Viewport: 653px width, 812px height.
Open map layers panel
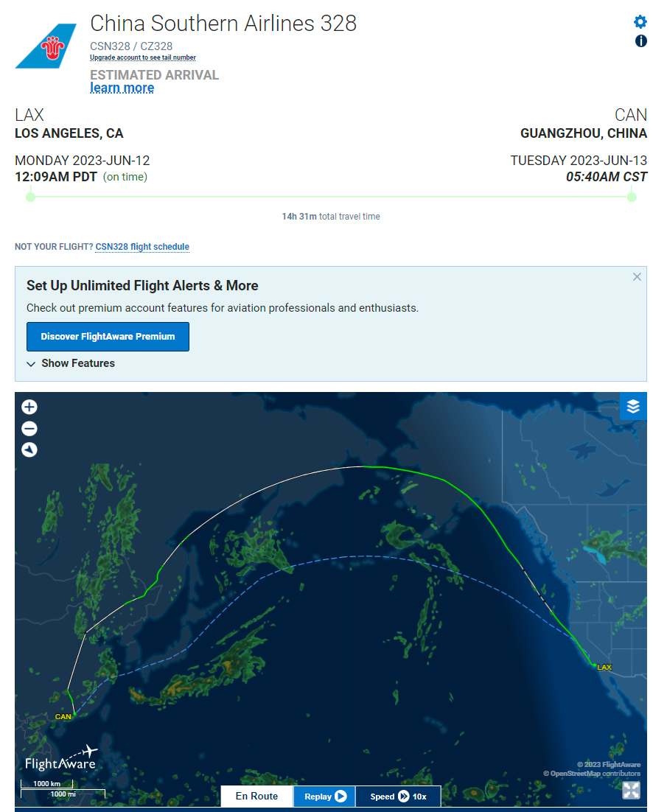(633, 407)
